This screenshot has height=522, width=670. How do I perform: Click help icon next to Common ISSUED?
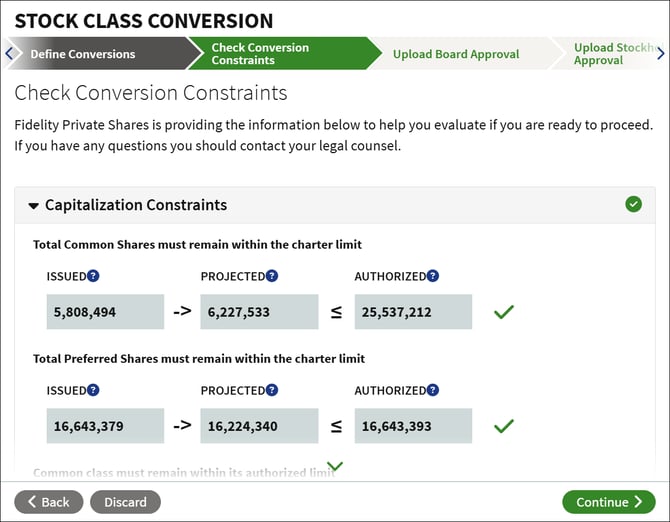tap(93, 276)
